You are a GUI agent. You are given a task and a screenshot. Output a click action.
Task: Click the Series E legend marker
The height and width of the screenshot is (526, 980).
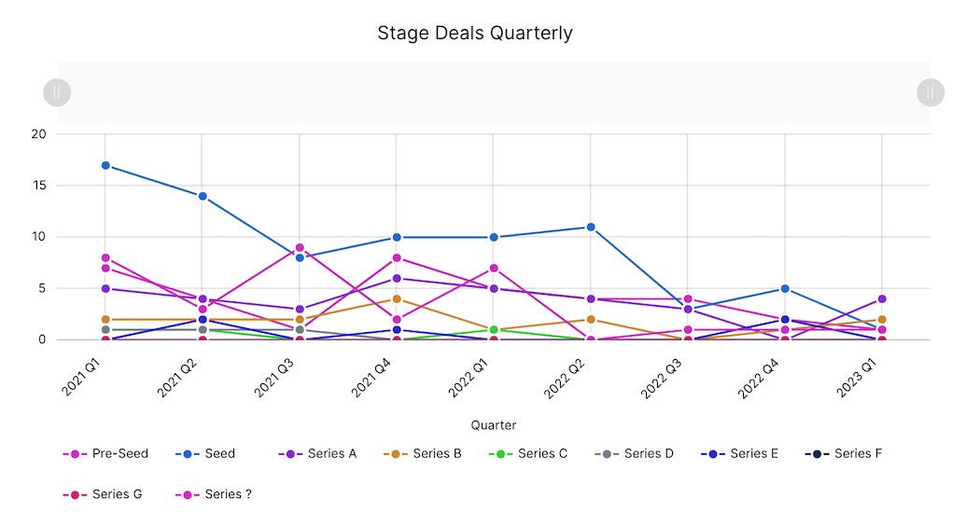click(712, 454)
